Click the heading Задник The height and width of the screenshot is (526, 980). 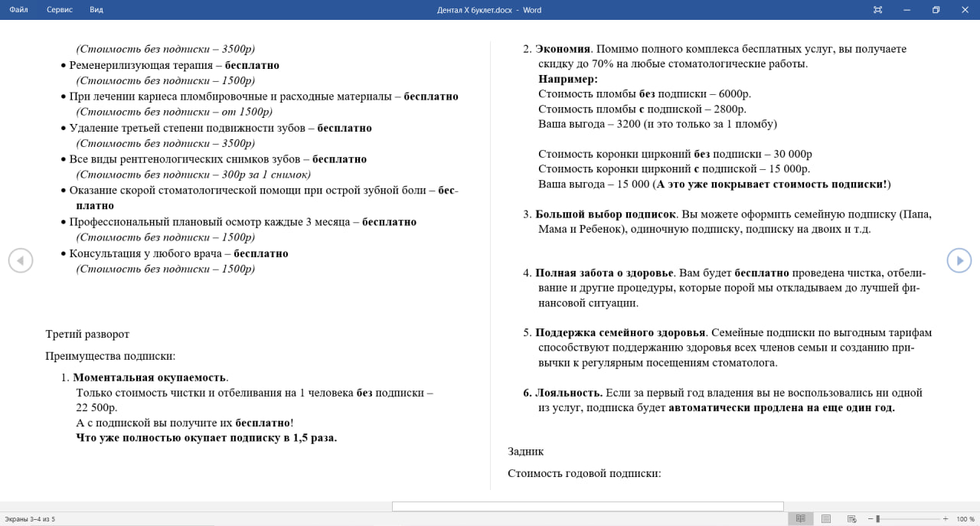pyautogui.click(x=526, y=452)
